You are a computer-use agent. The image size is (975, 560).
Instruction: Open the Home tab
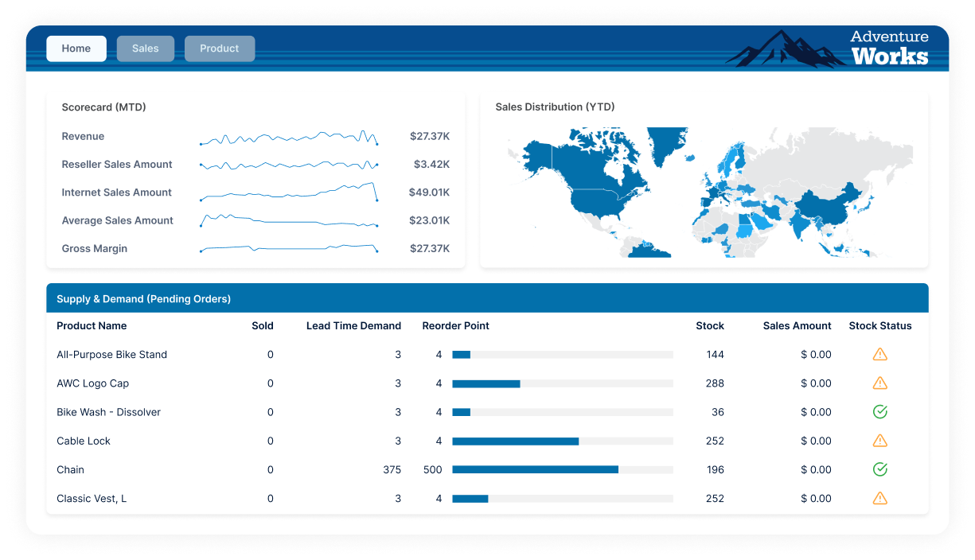click(x=76, y=49)
